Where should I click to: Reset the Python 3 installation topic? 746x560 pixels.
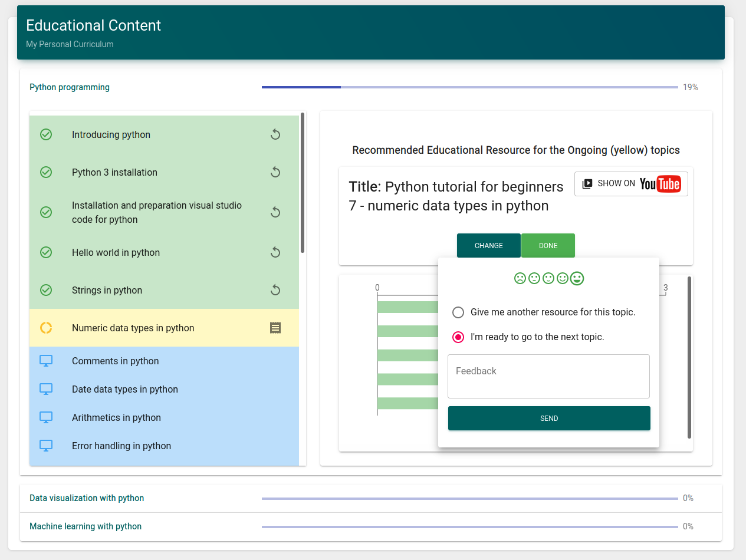point(275,172)
